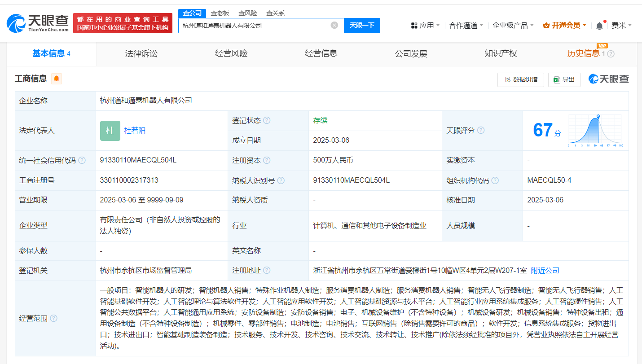Image resolution: width=642 pixels, height=364 pixels.
Task: Switch to the 法律诉讼 tab
Action: coord(141,54)
